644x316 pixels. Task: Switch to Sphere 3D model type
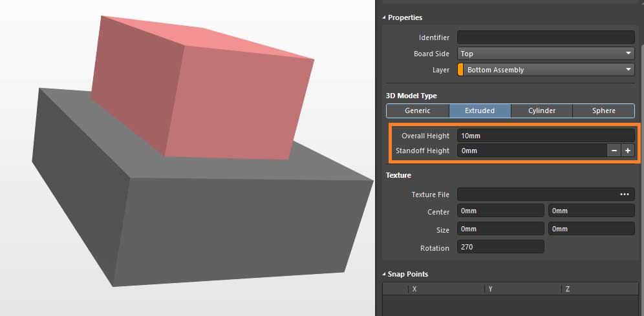tap(603, 111)
